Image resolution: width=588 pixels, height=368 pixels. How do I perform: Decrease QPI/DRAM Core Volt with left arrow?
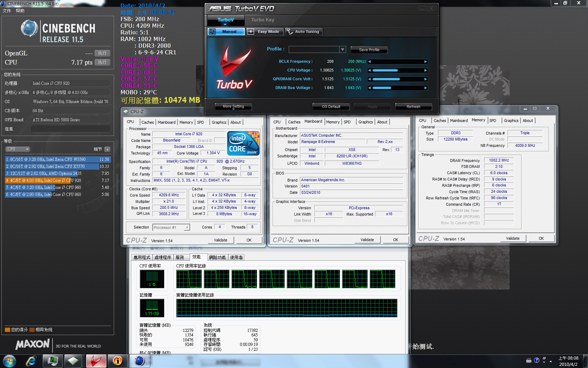pyautogui.click(x=370, y=79)
